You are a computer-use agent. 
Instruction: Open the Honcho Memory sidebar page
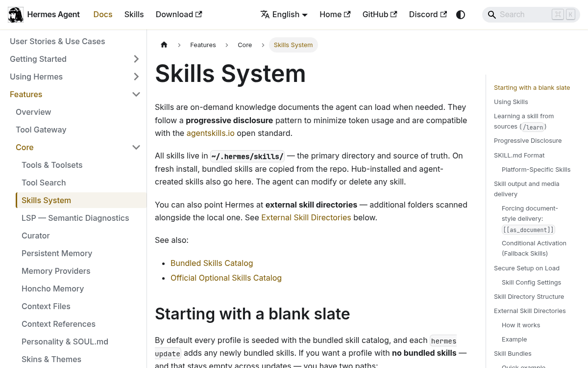pyautogui.click(x=52, y=289)
